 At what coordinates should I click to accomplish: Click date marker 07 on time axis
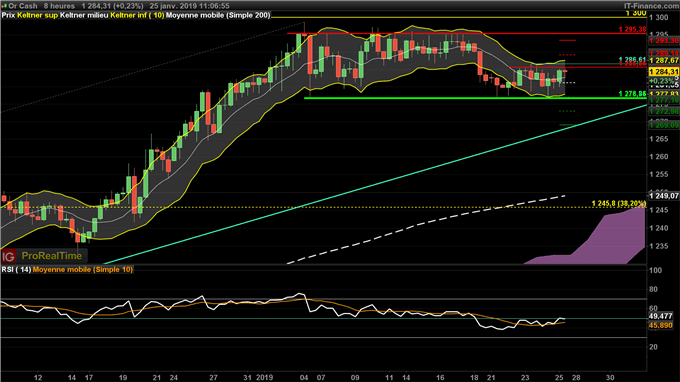[x=321, y=378]
